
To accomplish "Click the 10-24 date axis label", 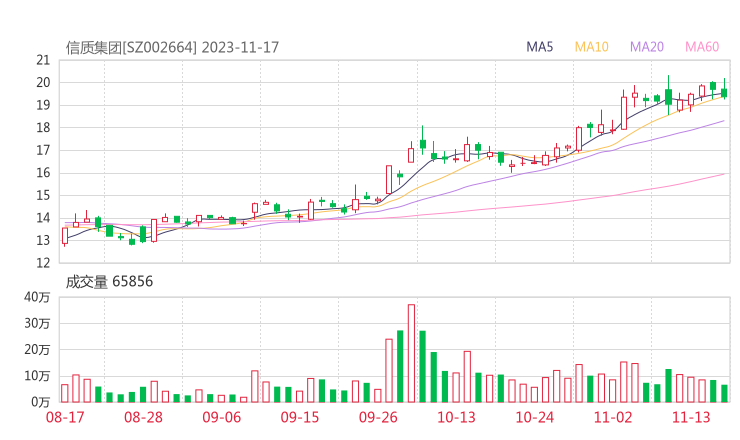I will pyautogui.click(x=535, y=417).
